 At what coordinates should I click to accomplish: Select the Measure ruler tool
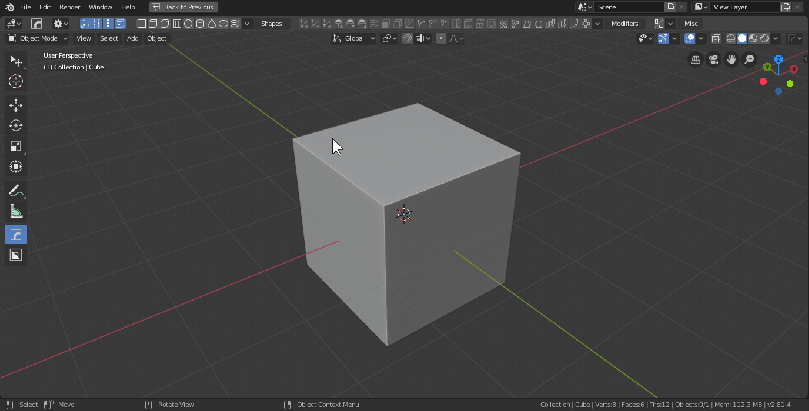16,211
